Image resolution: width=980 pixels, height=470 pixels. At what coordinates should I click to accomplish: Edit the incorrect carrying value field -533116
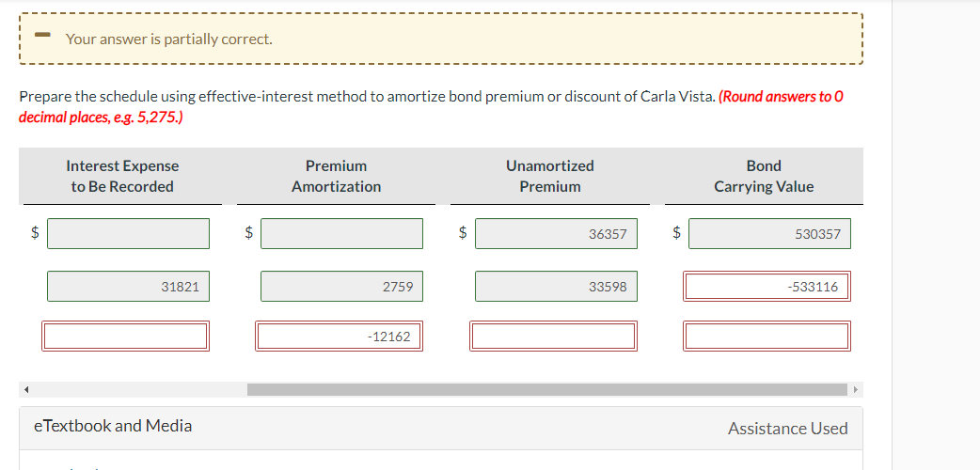coord(767,287)
